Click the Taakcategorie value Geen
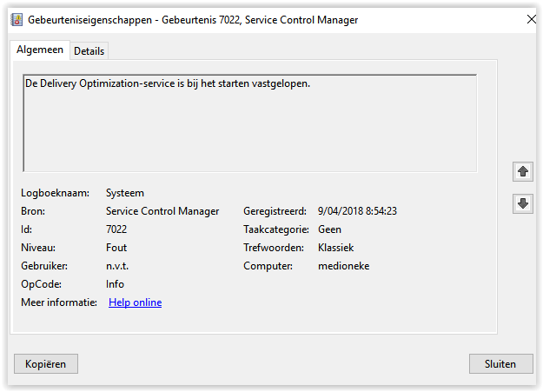The width and height of the screenshot is (543, 392). [330, 229]
